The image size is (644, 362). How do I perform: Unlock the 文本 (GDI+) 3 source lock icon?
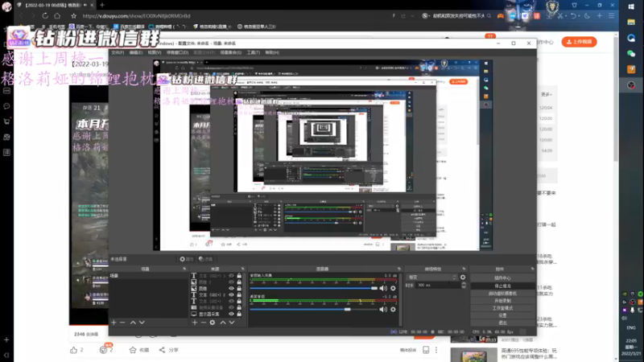(x=239, y=276)
